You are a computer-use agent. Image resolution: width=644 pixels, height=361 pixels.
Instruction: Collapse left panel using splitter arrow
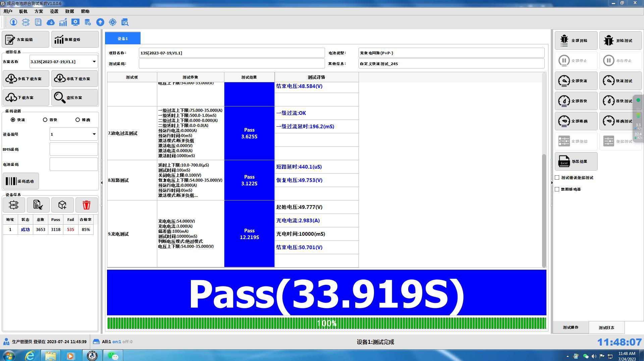tap(102, 183)
